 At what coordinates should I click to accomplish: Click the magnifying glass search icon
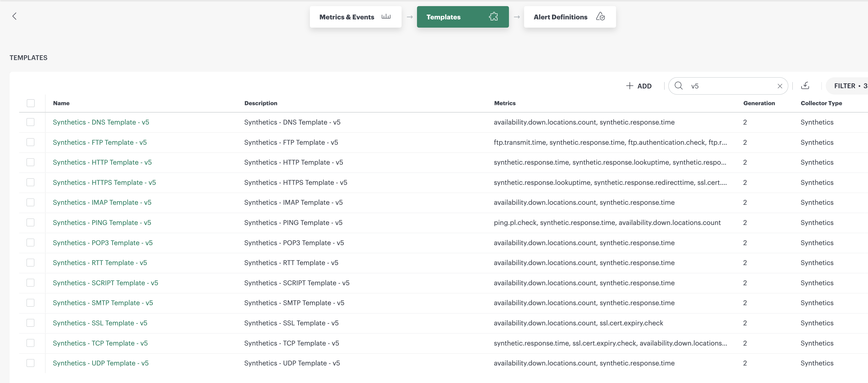tap(679, 86)
